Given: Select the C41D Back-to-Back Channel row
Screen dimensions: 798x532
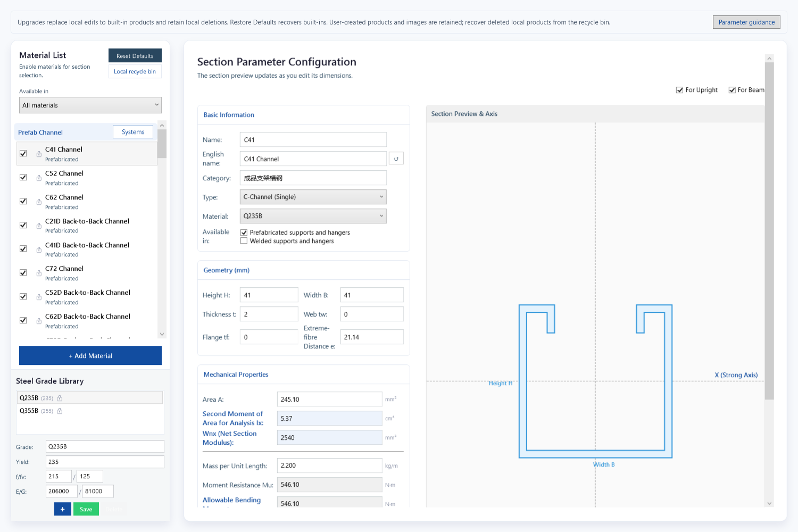Looking at the screenshot, I should pyautogui.click(x=87, y=249).
